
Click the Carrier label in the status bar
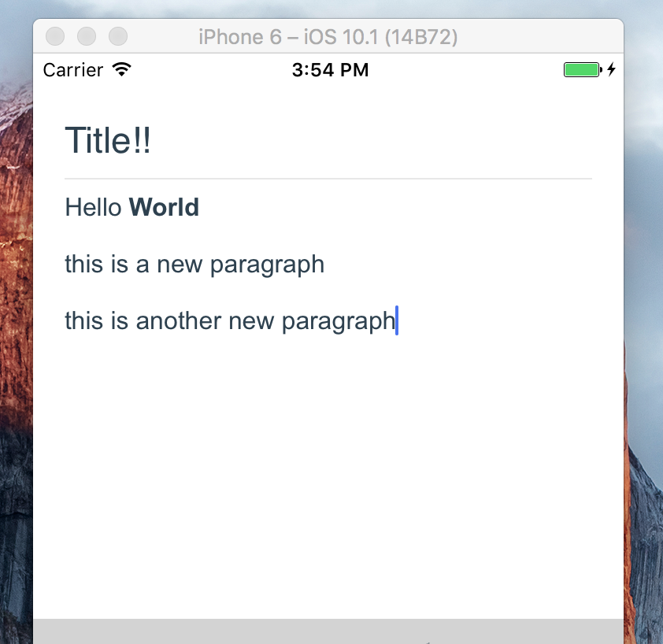73,70
